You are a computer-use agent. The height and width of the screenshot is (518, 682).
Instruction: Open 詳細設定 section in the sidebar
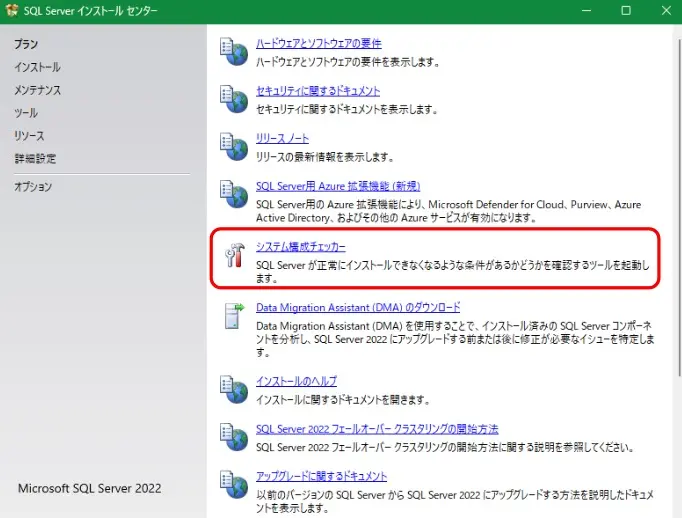[x=35, y=158]
